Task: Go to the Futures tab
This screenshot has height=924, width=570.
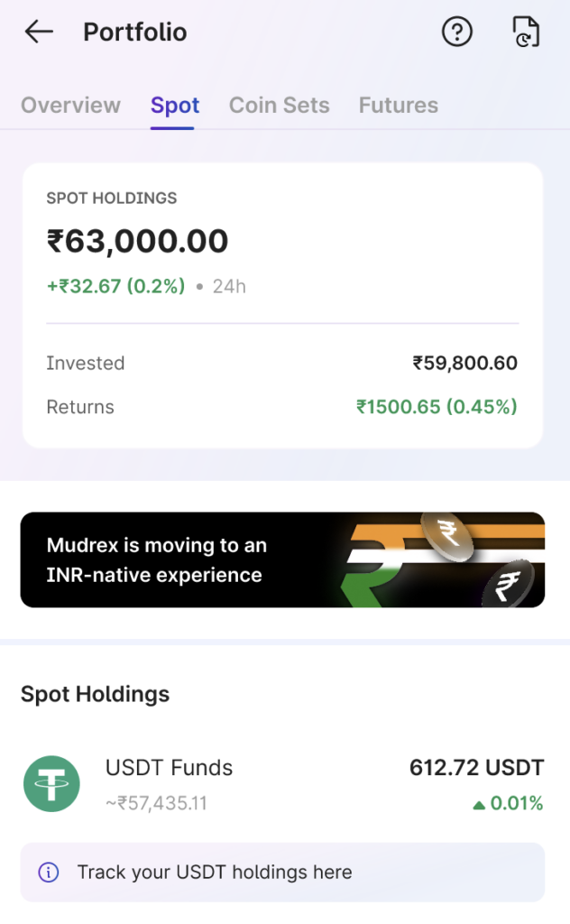Action: point(398,106)
